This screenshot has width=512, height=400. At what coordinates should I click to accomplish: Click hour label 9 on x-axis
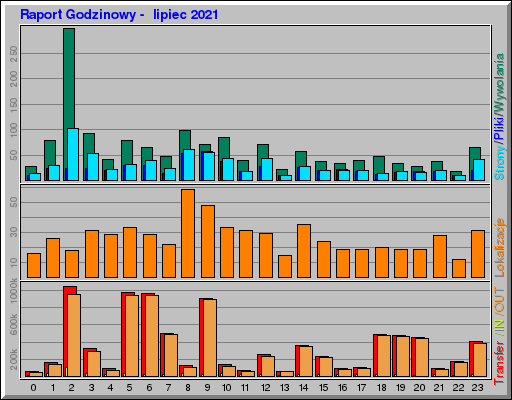(x=207, y=388)
